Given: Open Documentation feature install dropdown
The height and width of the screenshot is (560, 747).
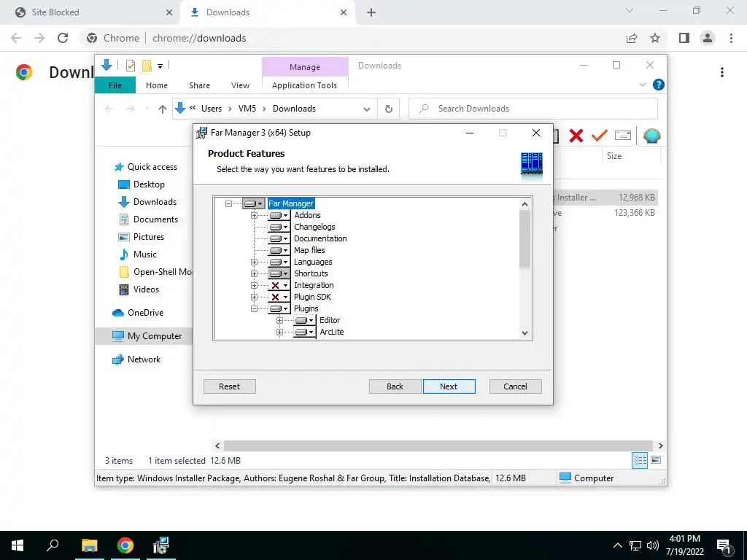Looking at the screenshot, I should coord(279,238).
